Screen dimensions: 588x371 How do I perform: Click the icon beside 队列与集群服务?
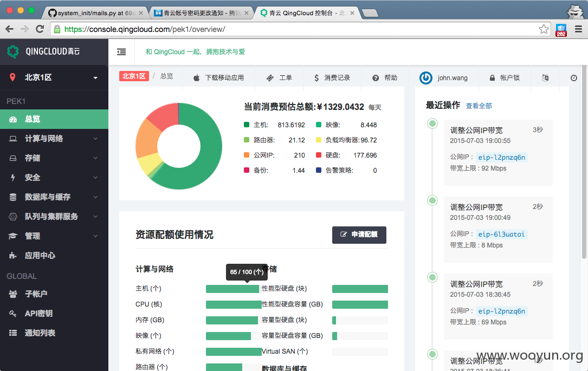pos(13,217)
